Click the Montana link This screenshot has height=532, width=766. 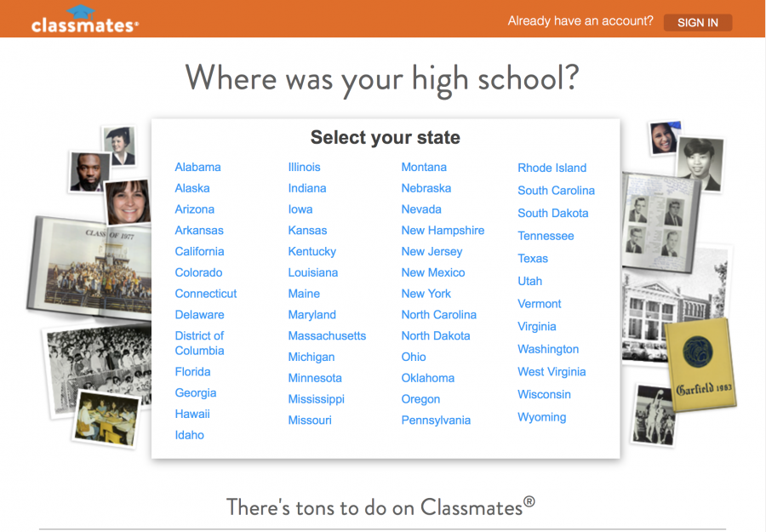(x=424, y=167)
